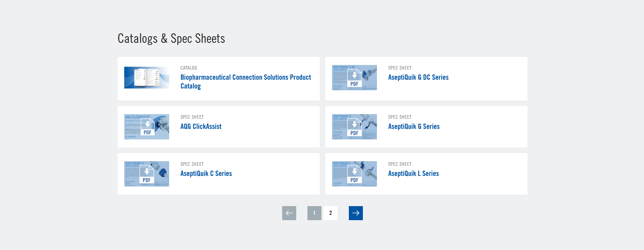The height and width of the screenshot is (250, 644).
Task: Click the CATALOG label above the Biopharmaceutical title
Action: [189, 68]
